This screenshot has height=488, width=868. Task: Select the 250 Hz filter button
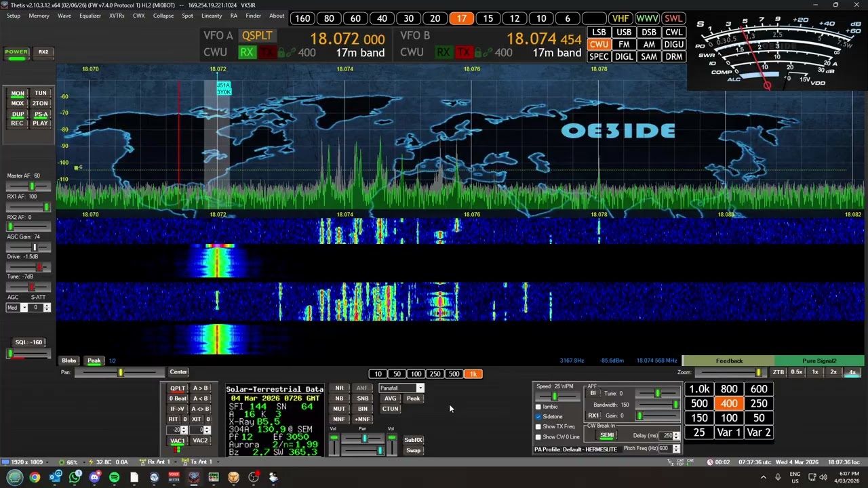[759, 404]
